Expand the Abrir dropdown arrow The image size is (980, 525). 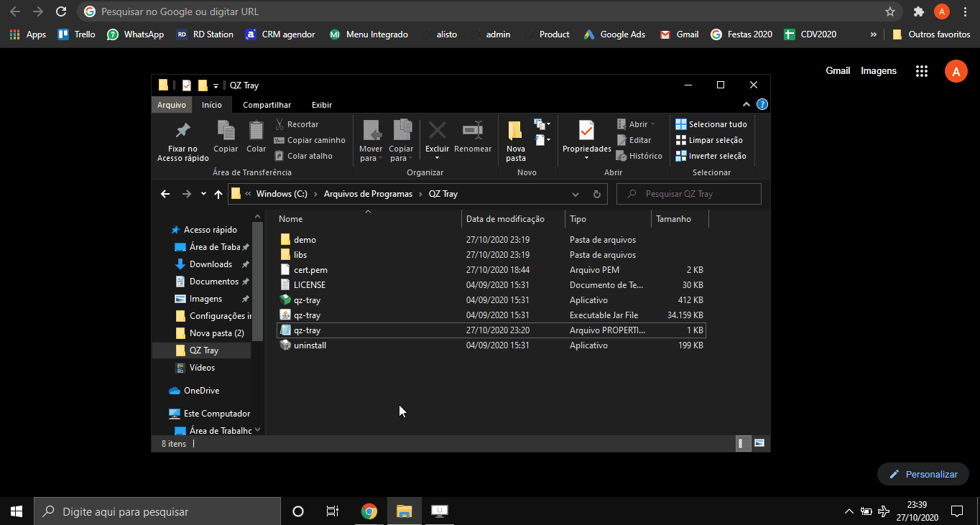click(x=651, y=124)
